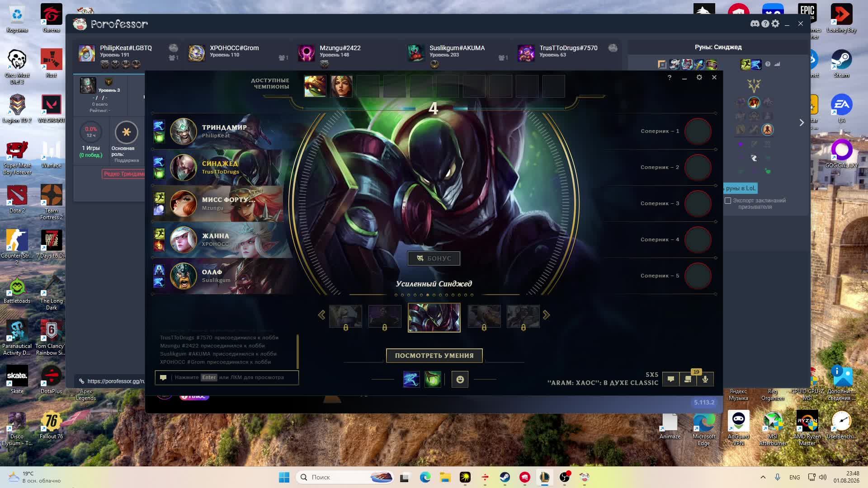Expand next rune page chevron in Porofessor

coord(802,122)
